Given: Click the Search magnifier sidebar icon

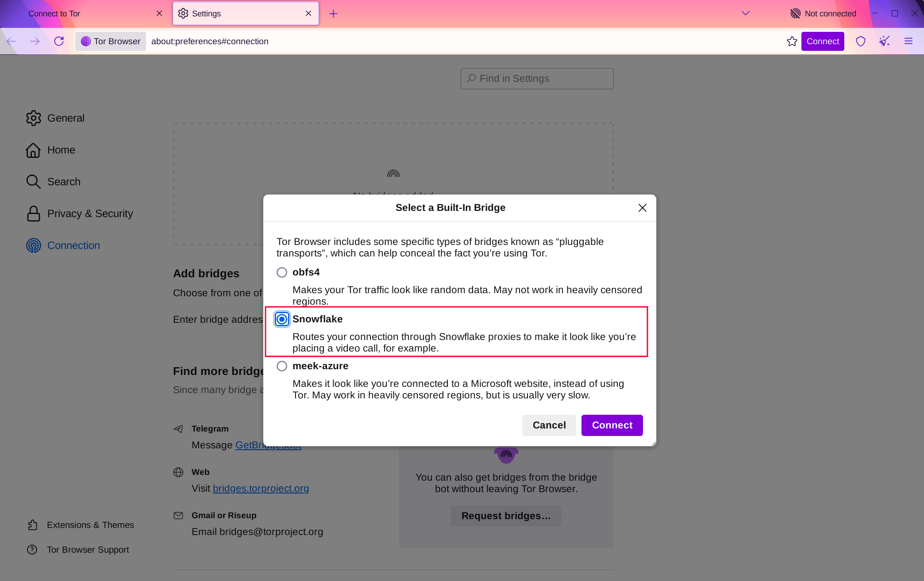Looking at the screenshot, I should coord(33,182).
